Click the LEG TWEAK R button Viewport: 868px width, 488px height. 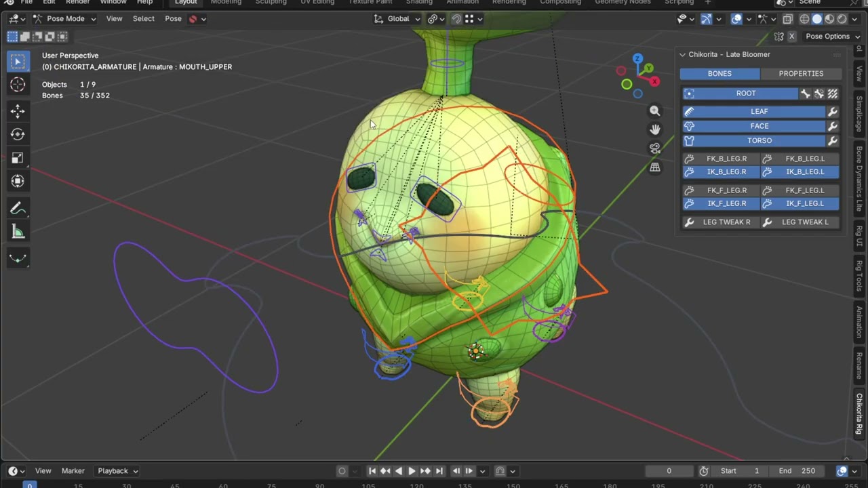[x=721, y=222]
